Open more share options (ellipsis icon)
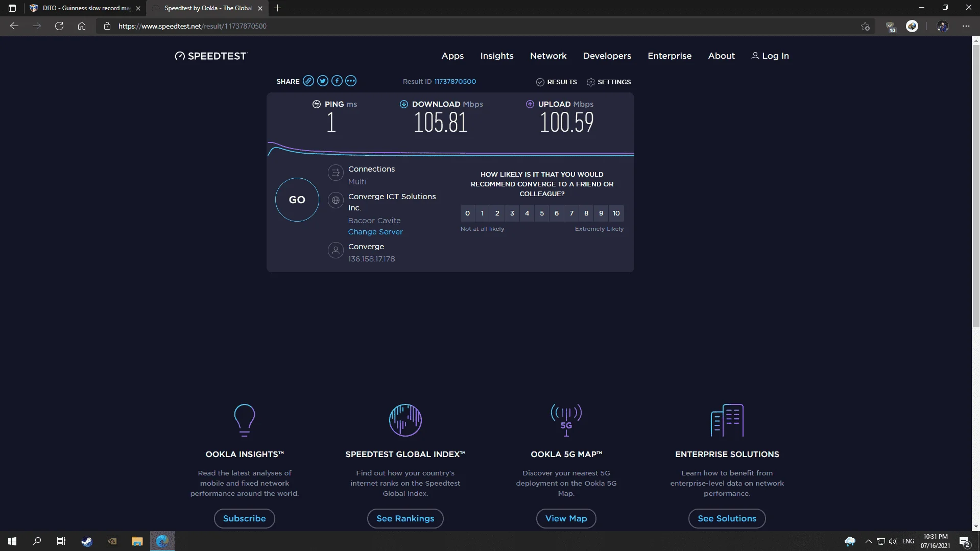980x551 pixels. point(351,81)
